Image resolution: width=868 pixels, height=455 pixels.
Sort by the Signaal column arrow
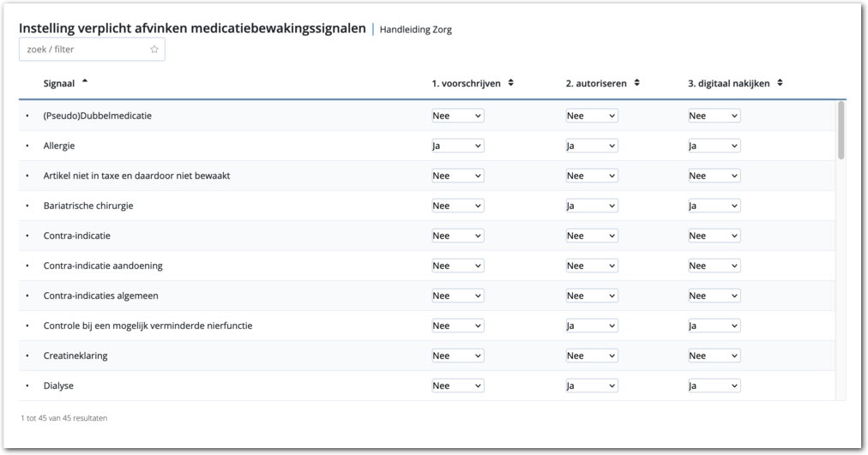(x=85, y=82)
